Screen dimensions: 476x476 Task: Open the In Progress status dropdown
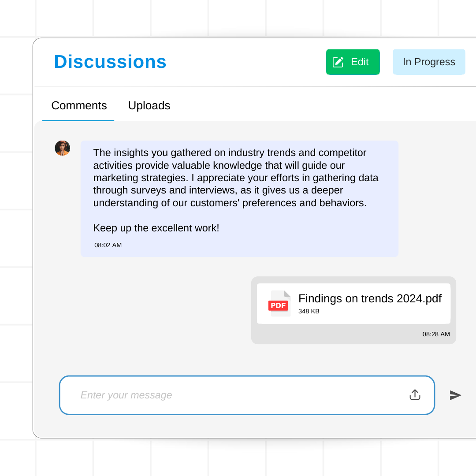click(x=429, y=62)
